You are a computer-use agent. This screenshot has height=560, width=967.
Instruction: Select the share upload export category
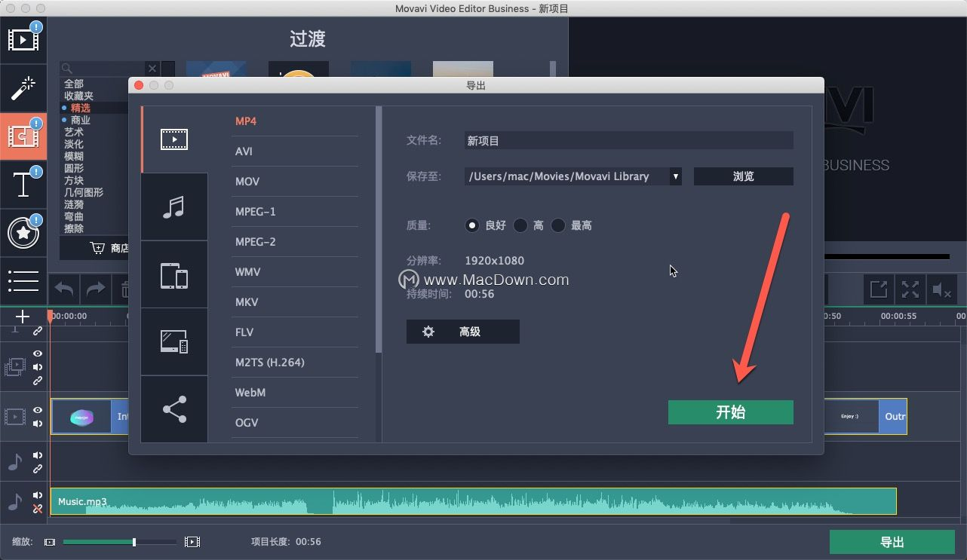(x=174, y=409)
